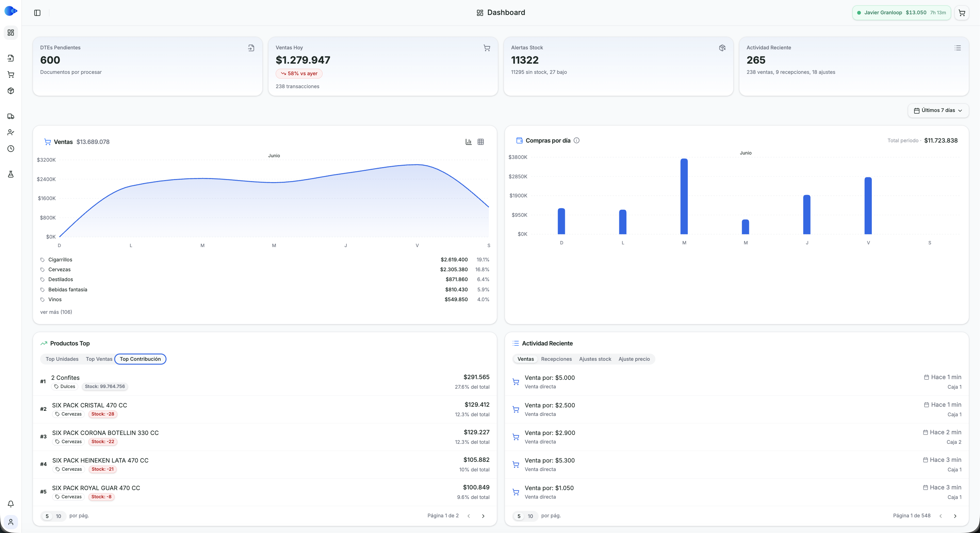
Task: Open the clock history icon in the sidebar
Action: [11, 149]
